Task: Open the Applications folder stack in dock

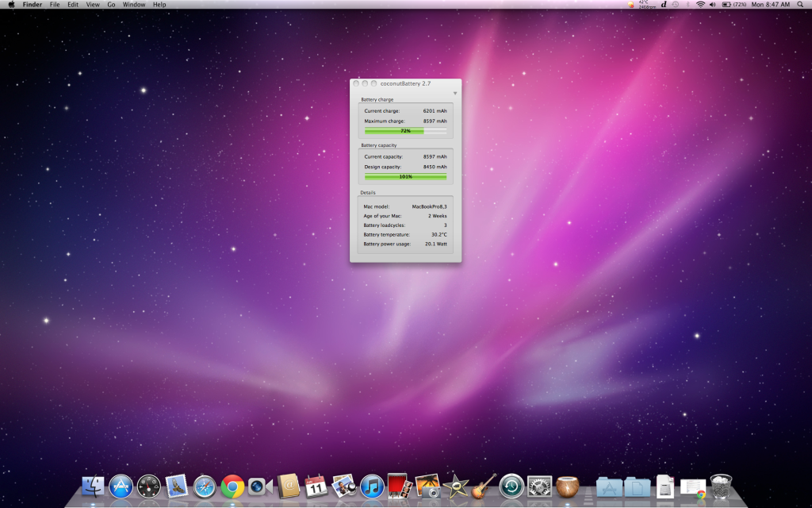Action: tap(609, 487)
